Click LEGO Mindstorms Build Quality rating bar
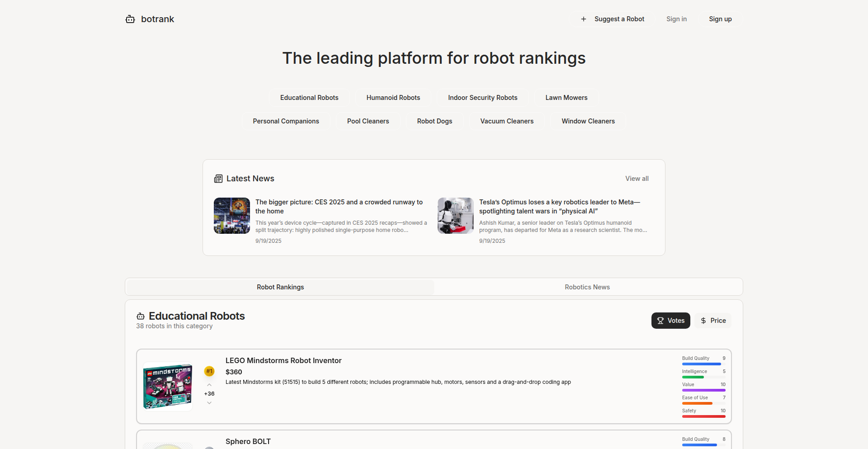The height and width of the screenshot is (449, 868). coord(704,364)
